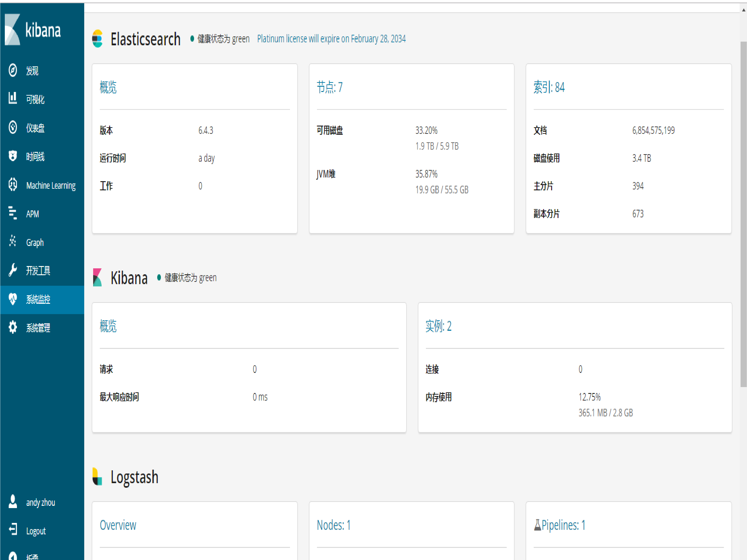Click disk size text 1.9 TB / 5.9 TB
747x560 pixels.
(x=437, y=146)
